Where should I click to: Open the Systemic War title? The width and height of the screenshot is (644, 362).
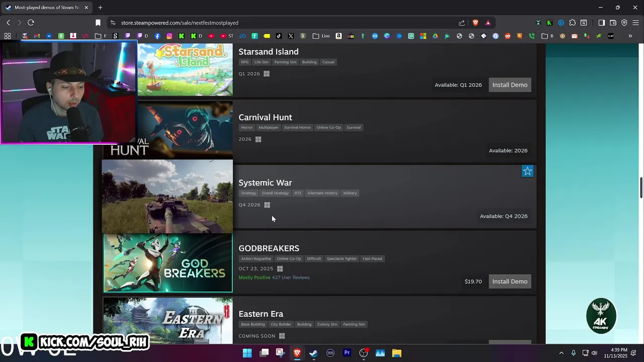pos(265,183)
